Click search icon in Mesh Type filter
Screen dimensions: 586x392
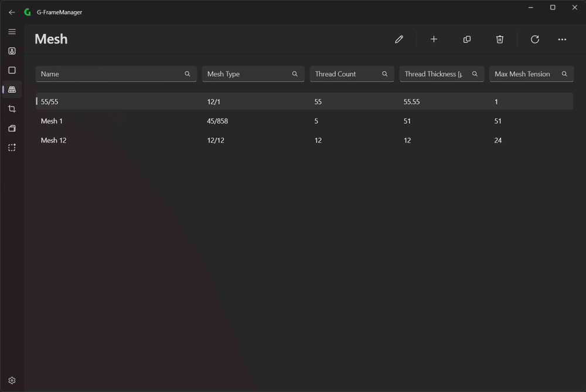coord(295,74)
